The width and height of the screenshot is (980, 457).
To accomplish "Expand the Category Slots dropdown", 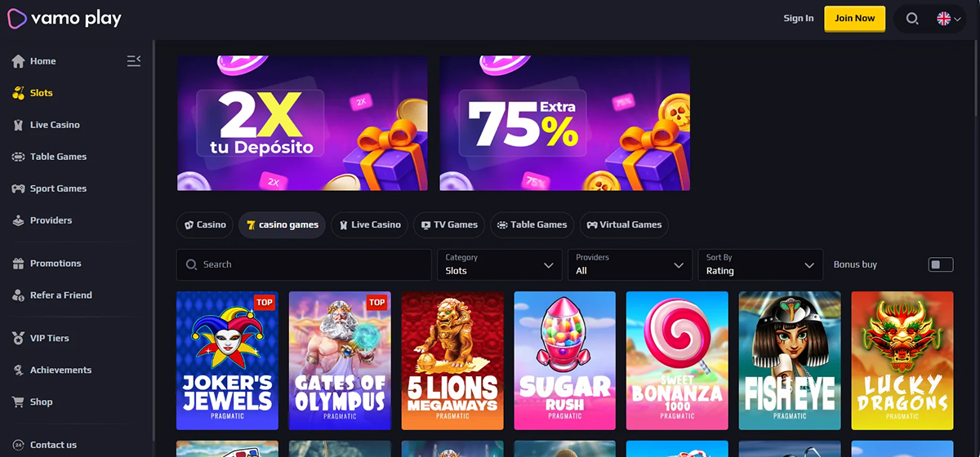I will coord(500,264).
